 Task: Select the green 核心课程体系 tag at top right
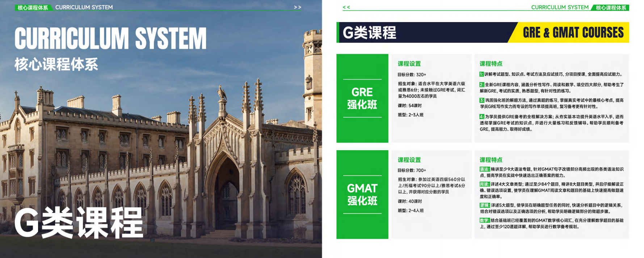(610, 8)
